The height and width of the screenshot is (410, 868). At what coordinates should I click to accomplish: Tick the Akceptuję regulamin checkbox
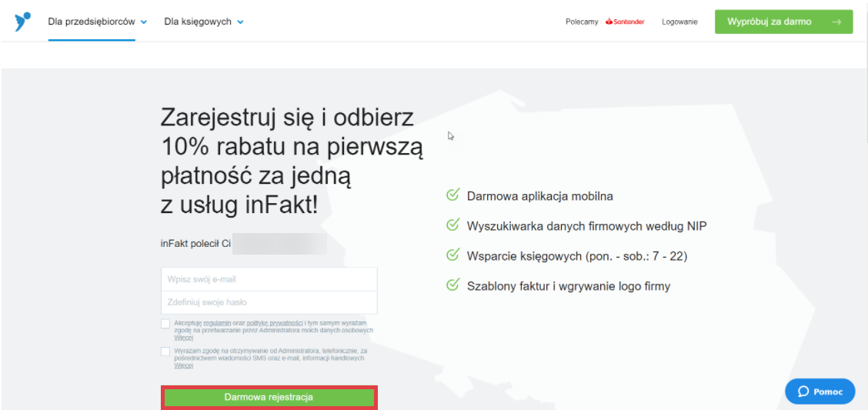click(165, 324)
